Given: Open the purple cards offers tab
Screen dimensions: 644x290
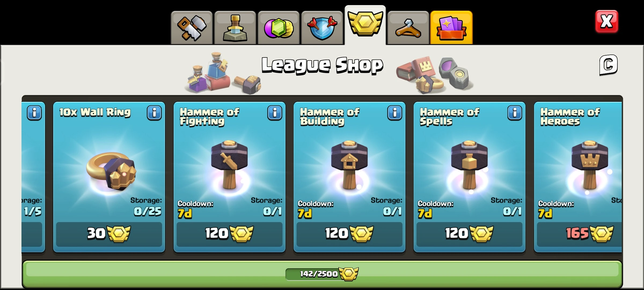Looking at the screenshot, I should click(451, 28).
